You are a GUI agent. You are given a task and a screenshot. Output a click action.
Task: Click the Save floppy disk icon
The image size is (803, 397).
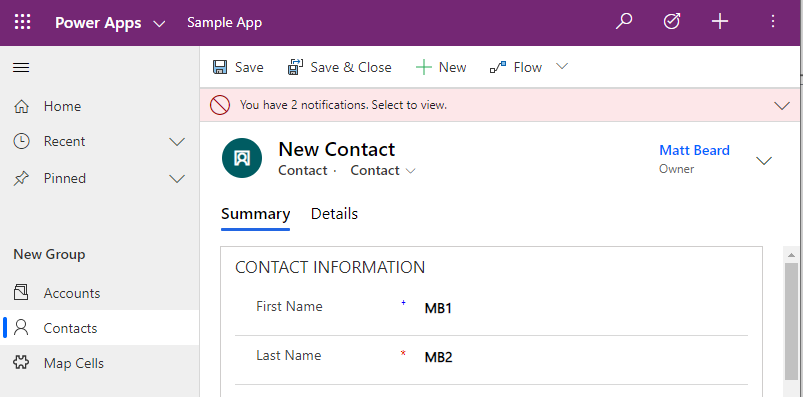220,67
